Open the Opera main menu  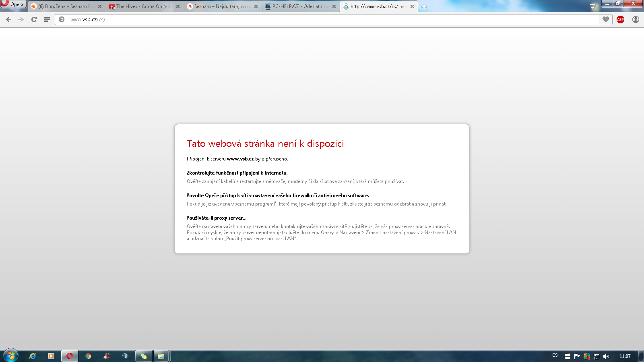(x=13, y=4)
